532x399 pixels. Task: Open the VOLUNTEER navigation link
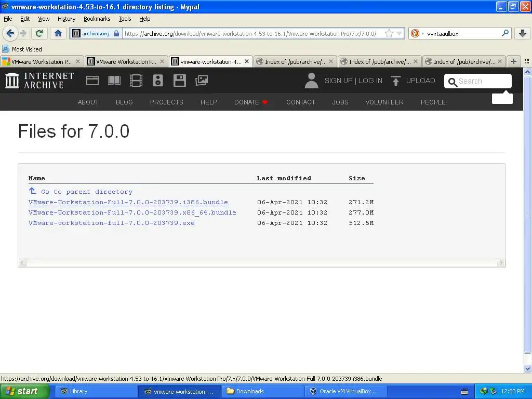coord(384,102)
